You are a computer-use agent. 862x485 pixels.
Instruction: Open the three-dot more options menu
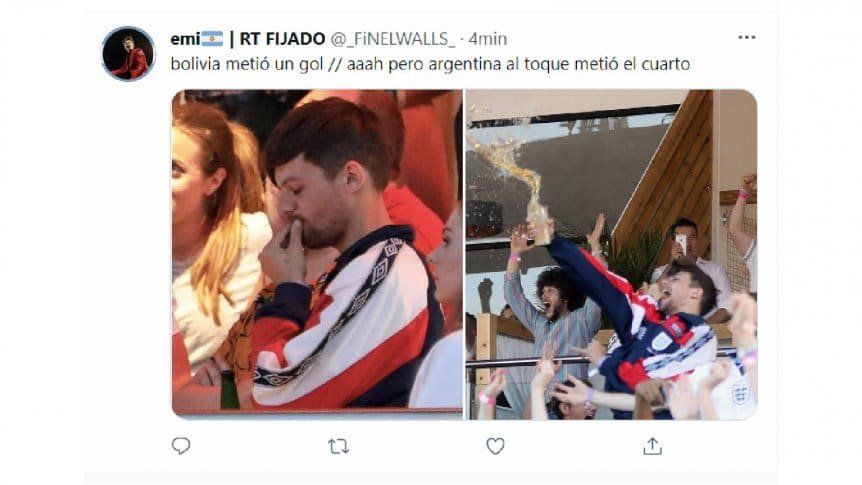[x=747, y=37]
